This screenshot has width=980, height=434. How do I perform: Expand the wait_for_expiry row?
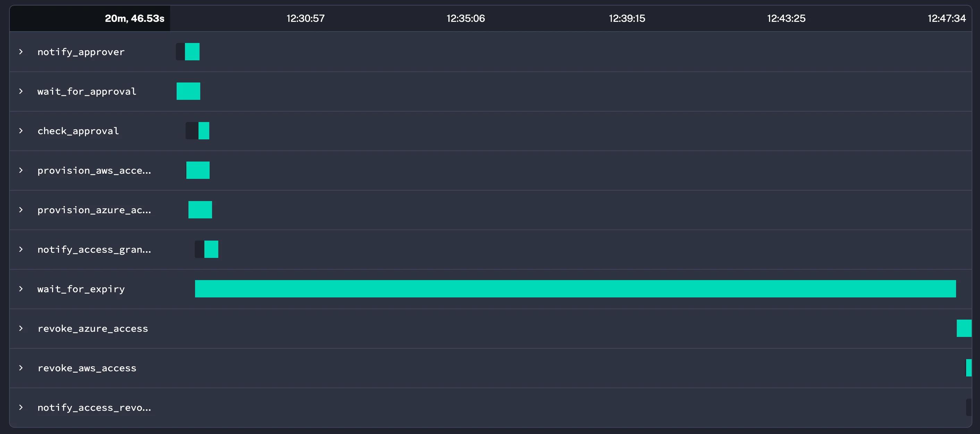pyautogui.click(x=21, y=289)
